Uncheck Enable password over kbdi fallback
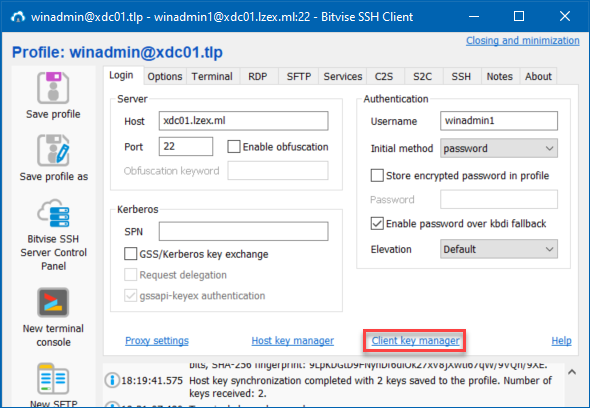Viewport: 590px width, 408px height. pyautogui.click(x=377, y=224)
